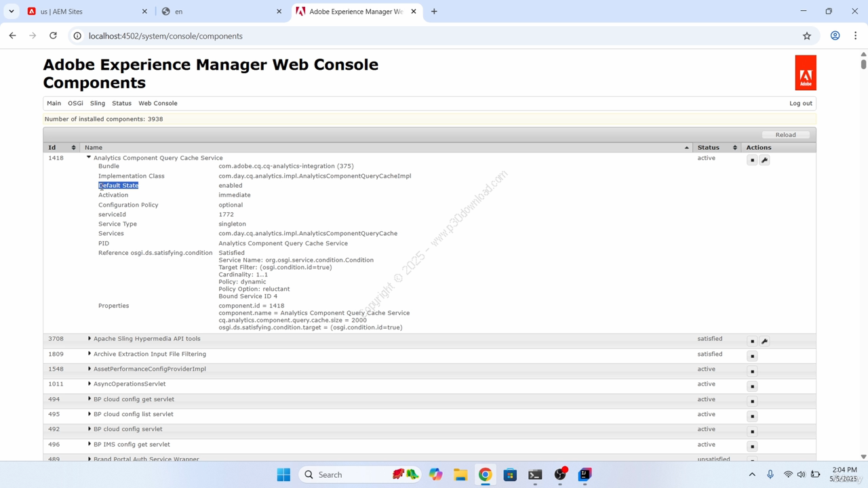
Task: Collapse the Analytics Component Query Cache Service row
Action: [x=89, y=157]
